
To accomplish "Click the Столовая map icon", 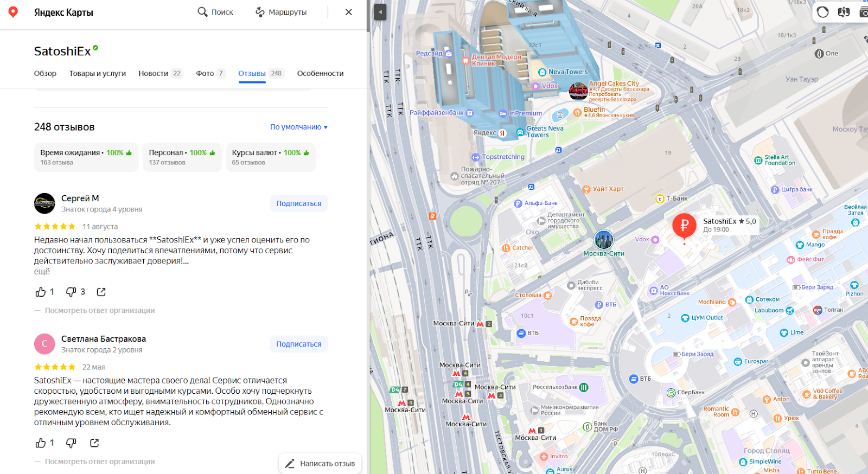I will point(548,296).
